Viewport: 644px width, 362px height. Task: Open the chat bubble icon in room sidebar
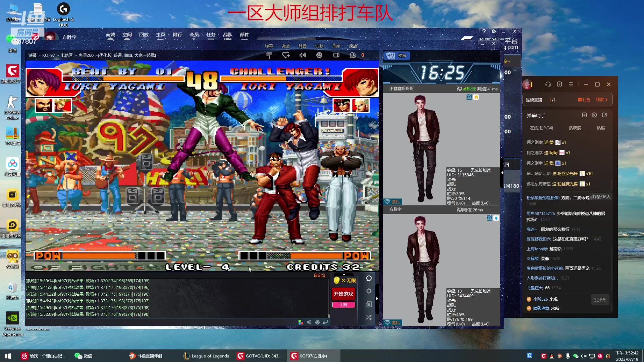pyautogui.click(x=369, y=279)
